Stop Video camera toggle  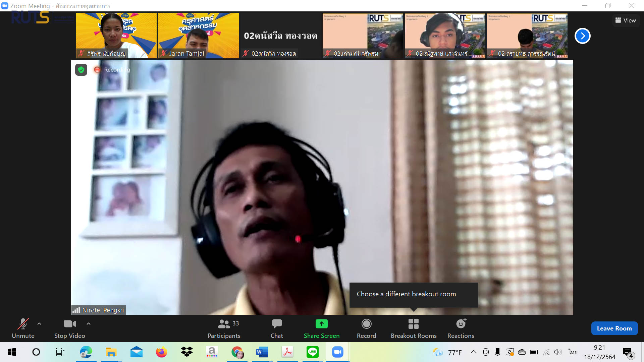(x=70, y=328)
